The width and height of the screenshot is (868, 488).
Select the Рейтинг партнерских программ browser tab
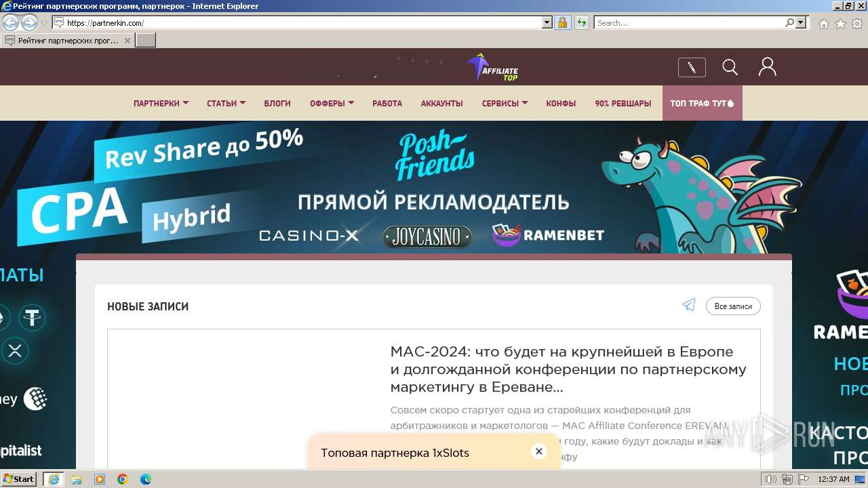tap(67, 41)
